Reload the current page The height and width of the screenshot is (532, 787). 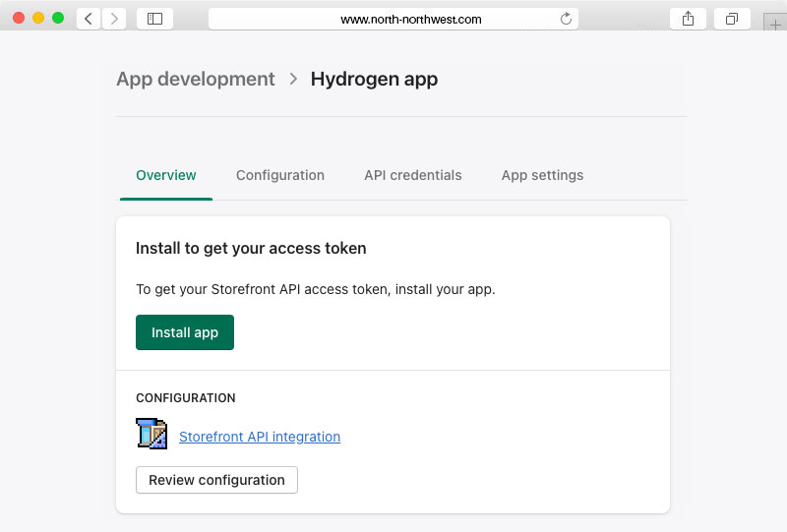(x=566, y=19)
